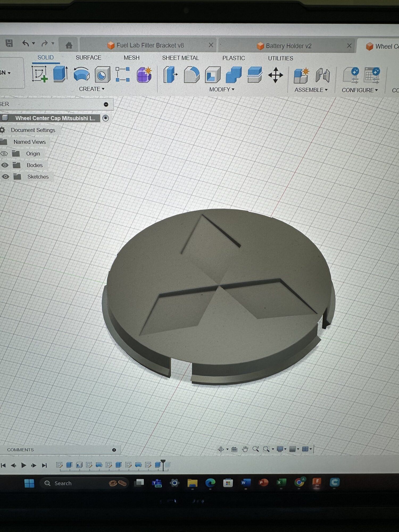Open the Windows Start menu
399x532 pixels.
coord(29,483)
